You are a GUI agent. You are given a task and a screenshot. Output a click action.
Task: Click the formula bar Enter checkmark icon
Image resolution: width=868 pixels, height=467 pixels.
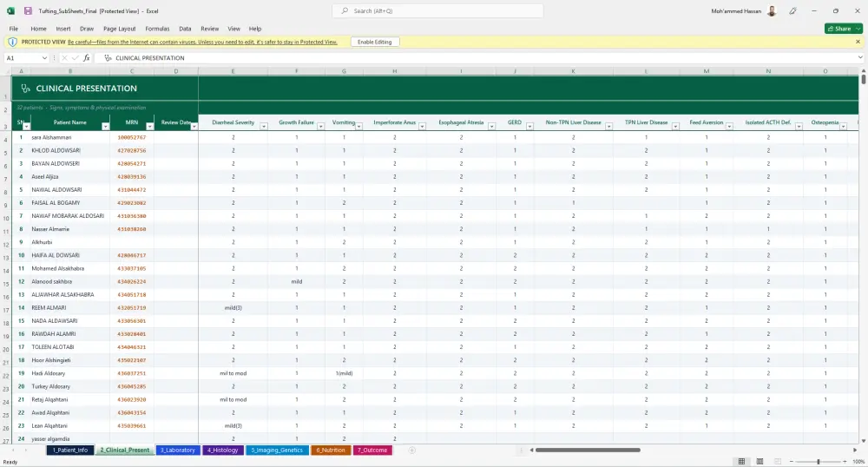pos(75,58)
